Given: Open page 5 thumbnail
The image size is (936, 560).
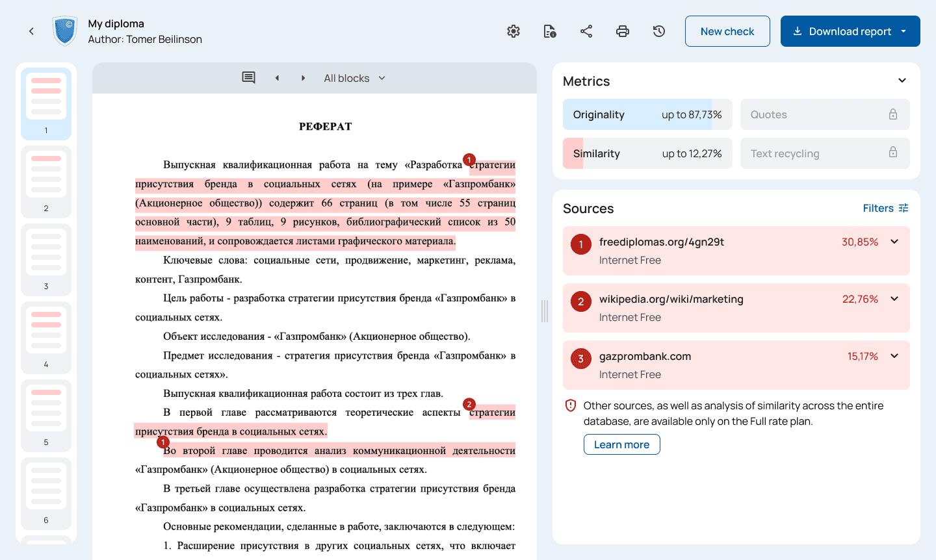Looking at the screenshot, I should (46, 416).
